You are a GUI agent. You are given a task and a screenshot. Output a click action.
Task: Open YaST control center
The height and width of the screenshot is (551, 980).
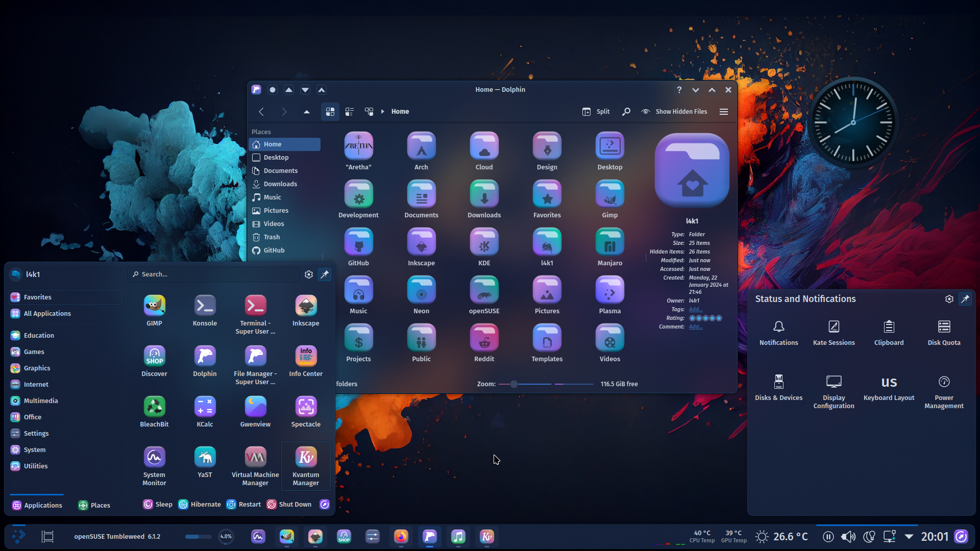pos(205,462)
